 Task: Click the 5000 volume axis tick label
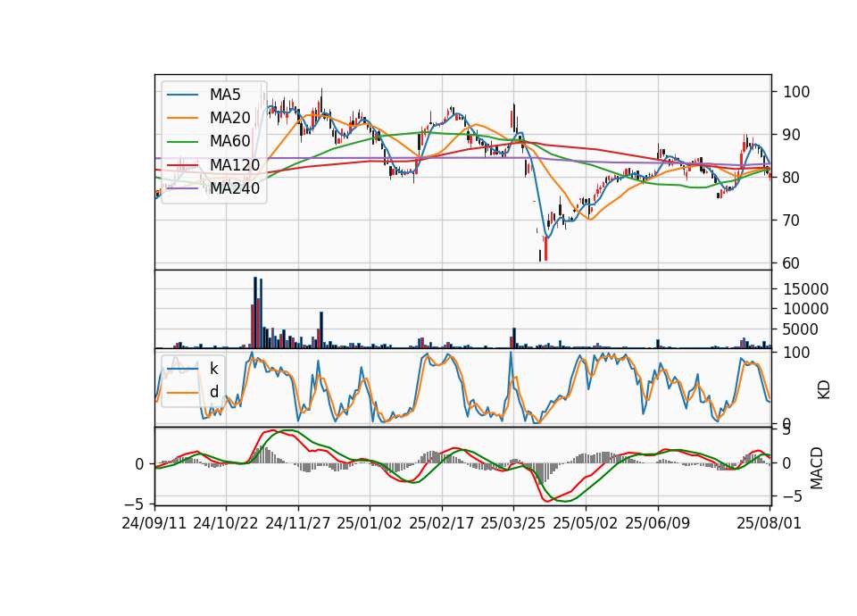pos(801,329)
